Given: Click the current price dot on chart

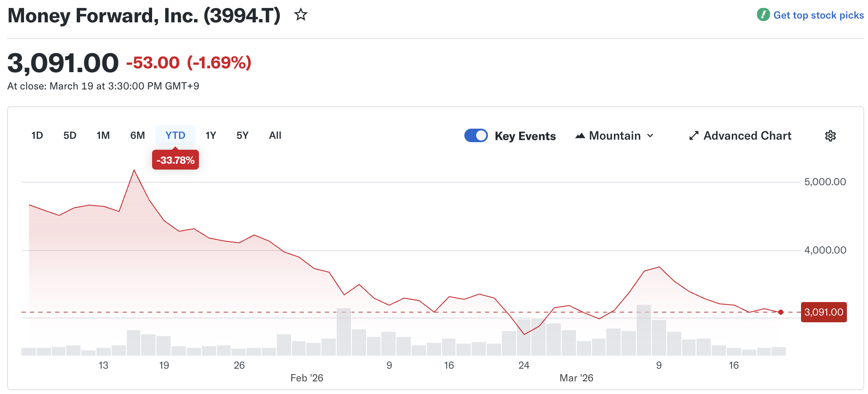Looking at the screenshot, I should click(x=781, y=312).
